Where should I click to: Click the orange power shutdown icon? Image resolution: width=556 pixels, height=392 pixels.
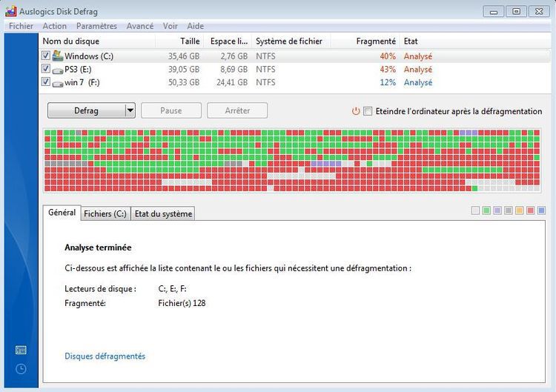[356, 111]
